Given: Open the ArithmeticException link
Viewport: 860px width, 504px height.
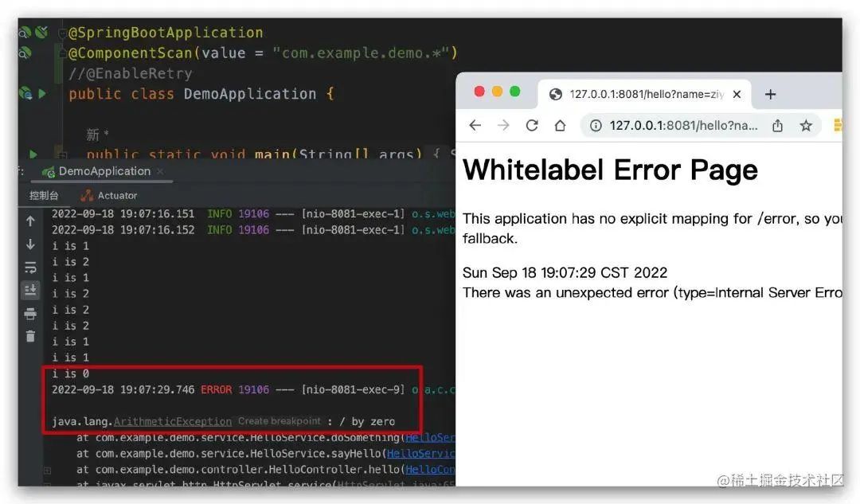Looking at the screenshot, I should pyautogui.click(x=173, y=421).
